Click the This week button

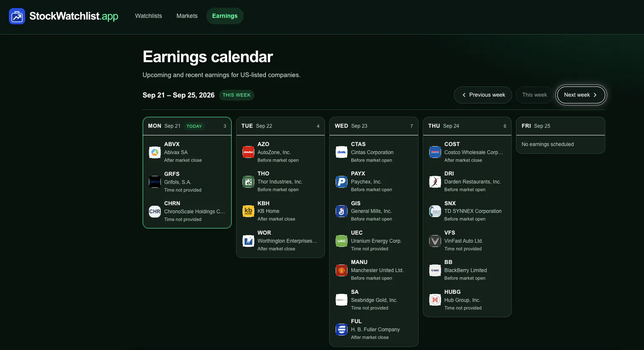pyautogui.click(x=535, y=95)
